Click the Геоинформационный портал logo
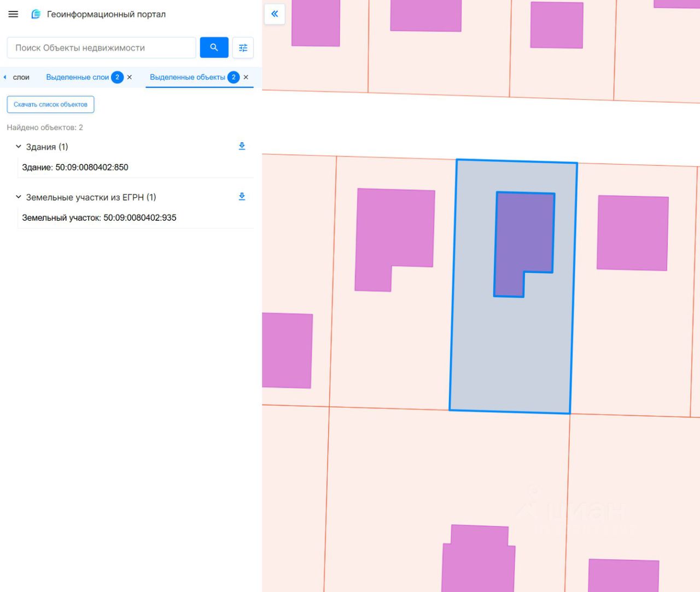 [x=36, y=14]
